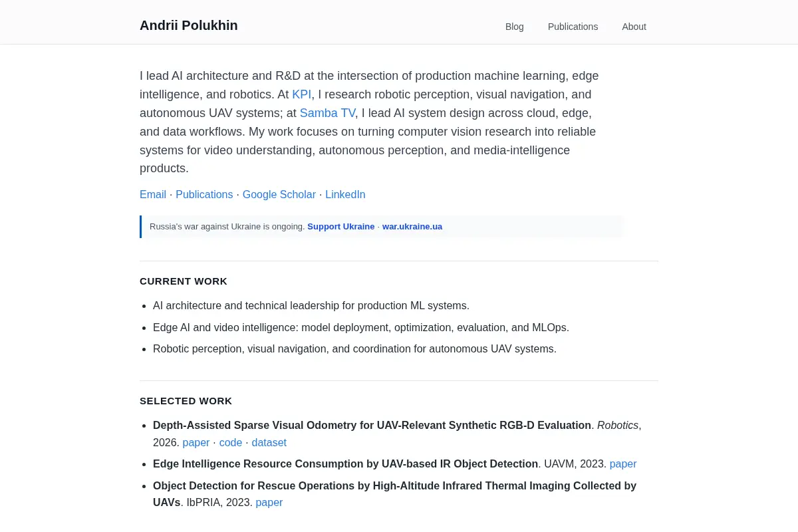This screenshot has width=798, height=532.
Task: Click the Email contact link
Action: tap(153, 195)
